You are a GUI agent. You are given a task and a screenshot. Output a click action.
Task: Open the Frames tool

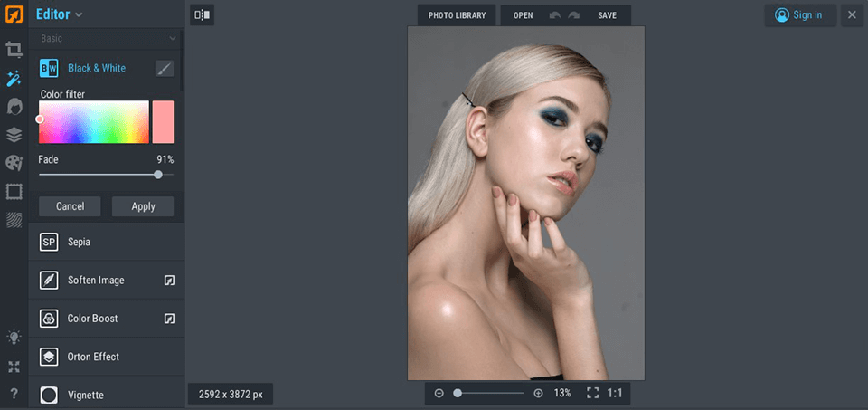14,192
